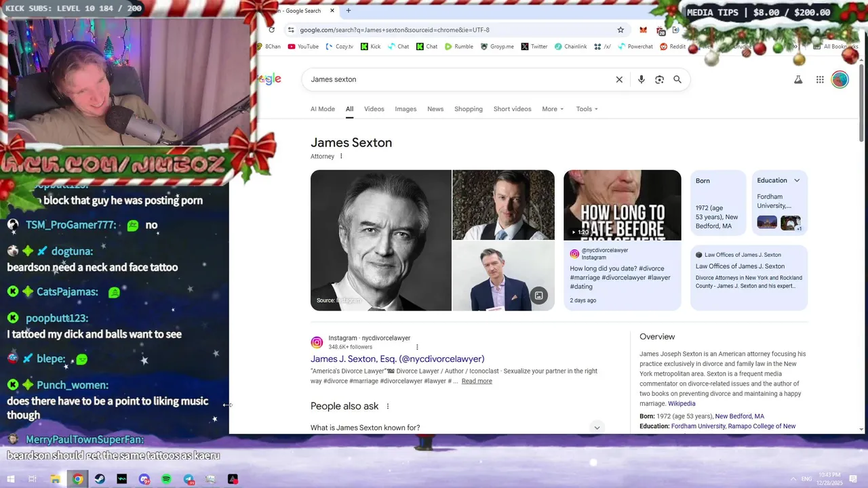Open the Twitter bookmark

pos(534,47)
